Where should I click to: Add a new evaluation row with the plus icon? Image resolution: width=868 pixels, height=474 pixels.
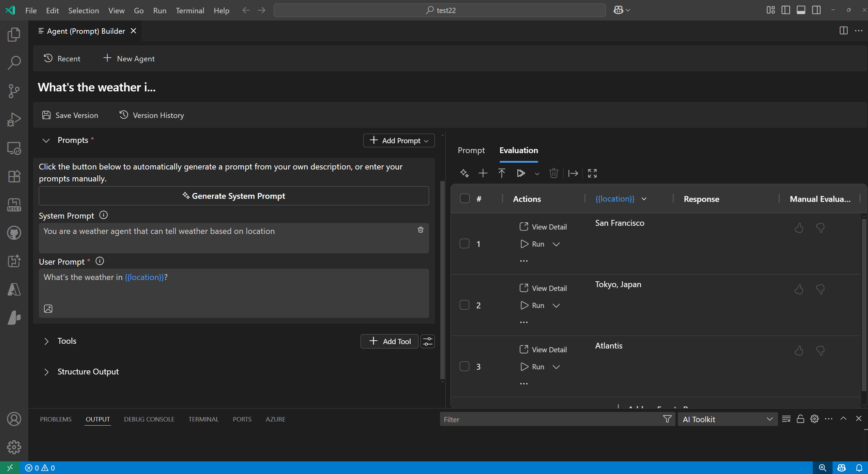483,173
